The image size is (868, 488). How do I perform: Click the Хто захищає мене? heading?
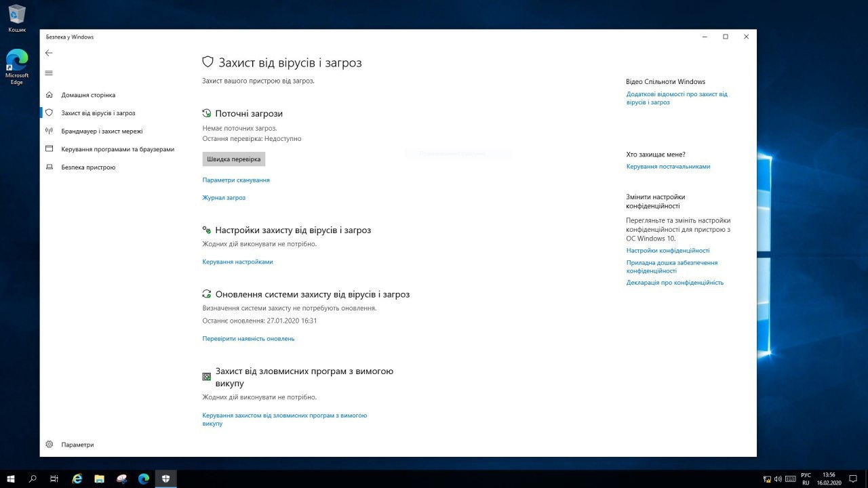tap(656, 155)
